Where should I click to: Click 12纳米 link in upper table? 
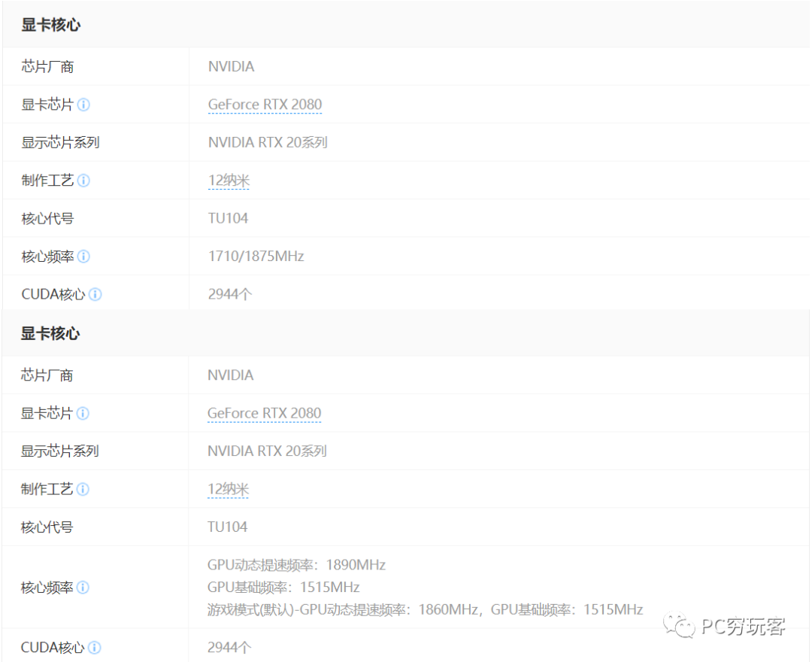click(x=229, y=181)
